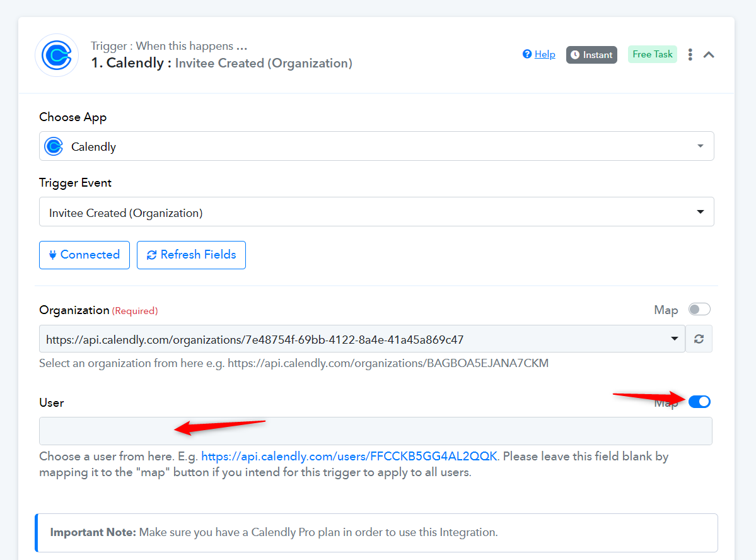The width and height of the screenshot is (756, 560).
Task: Click the 'Select an organization from here' hint text
Action: pyautogui.click(x=294, y=363)
